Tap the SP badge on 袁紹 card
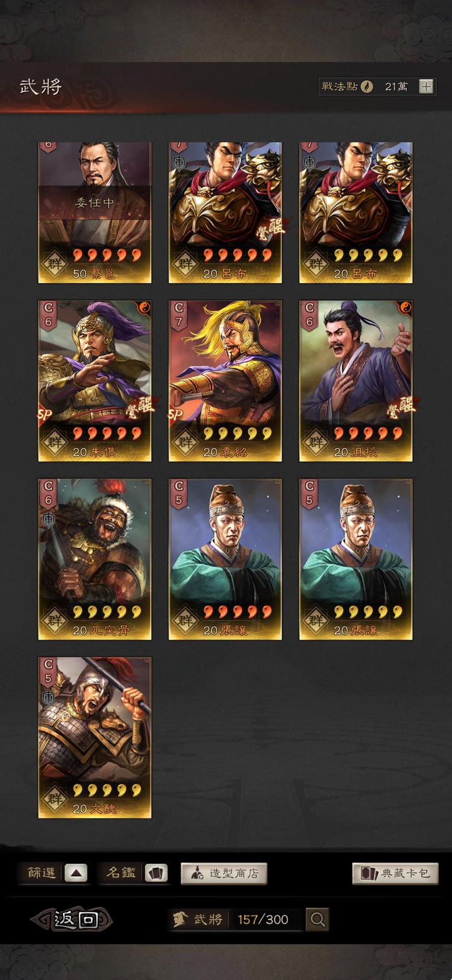Screen dimensions: 452x980 (175, 414)
